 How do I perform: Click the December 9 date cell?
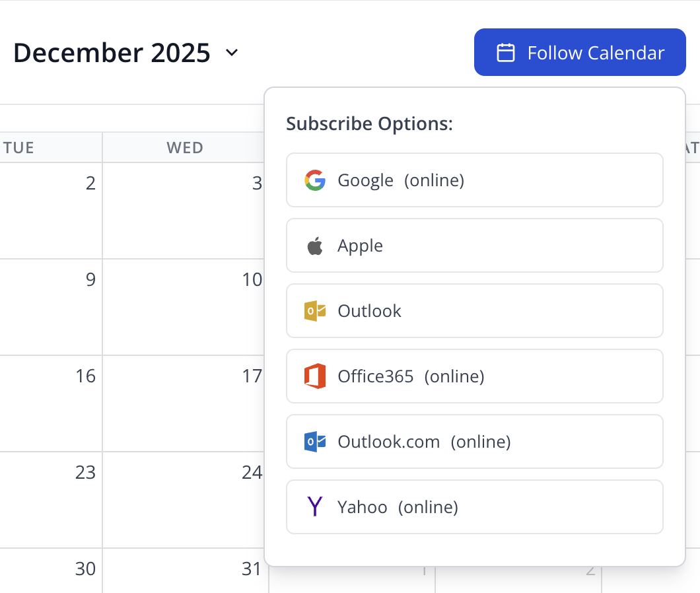51,307
